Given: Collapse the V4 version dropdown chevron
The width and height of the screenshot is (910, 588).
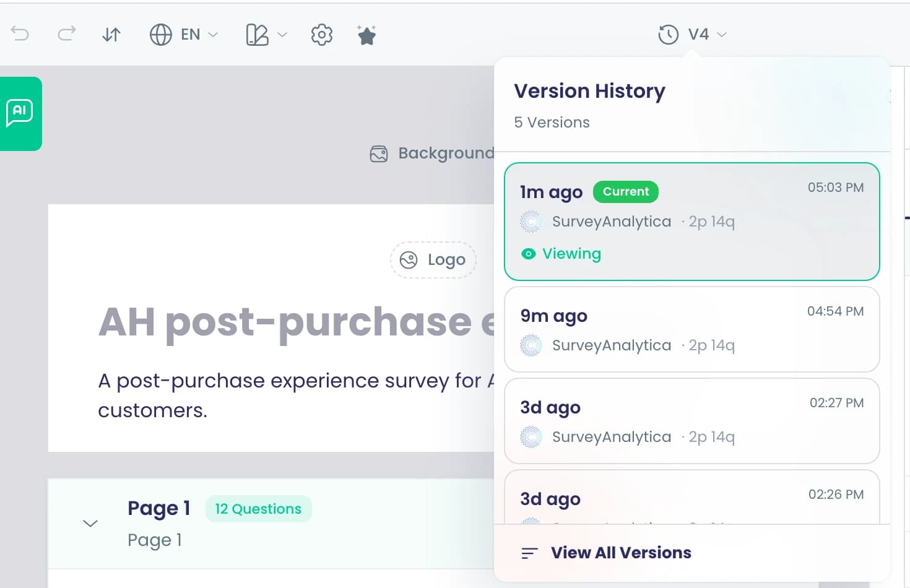Looking at the screenshot, I should point(722,35).
